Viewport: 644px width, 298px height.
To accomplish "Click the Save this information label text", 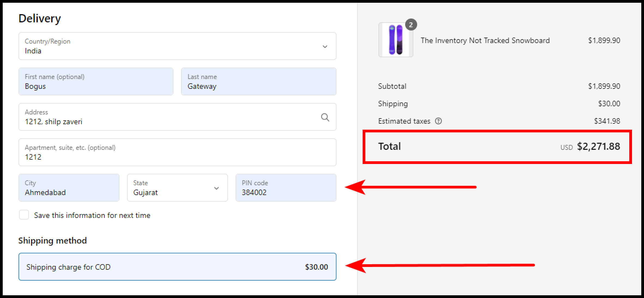I will pos(92,215).
